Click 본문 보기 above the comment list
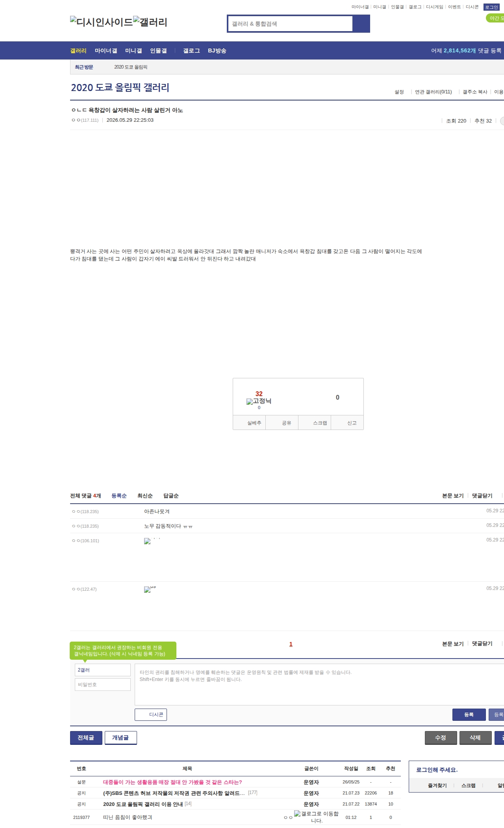The width and height of the screenshot is (504, 828). click(453, 496)
